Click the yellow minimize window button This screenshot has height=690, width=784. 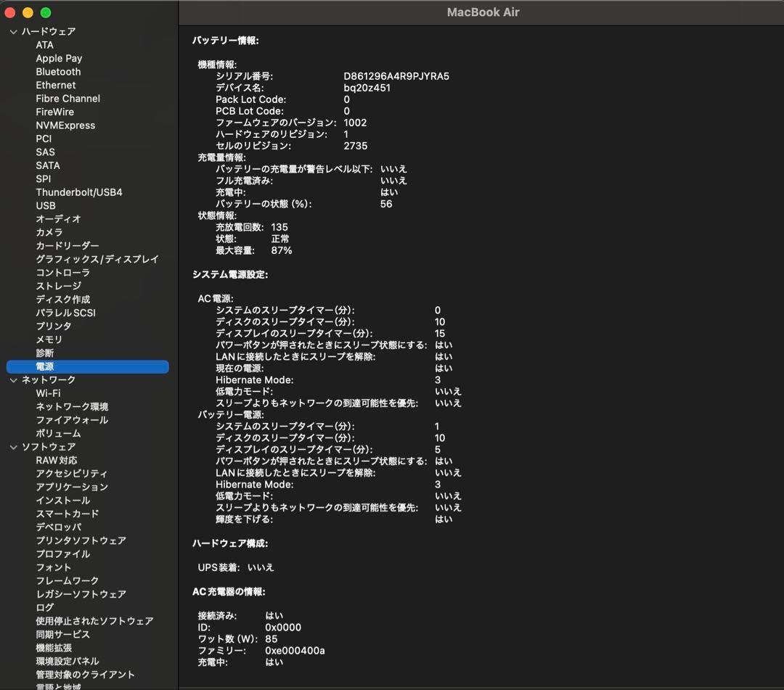click(x=28, y=12)
